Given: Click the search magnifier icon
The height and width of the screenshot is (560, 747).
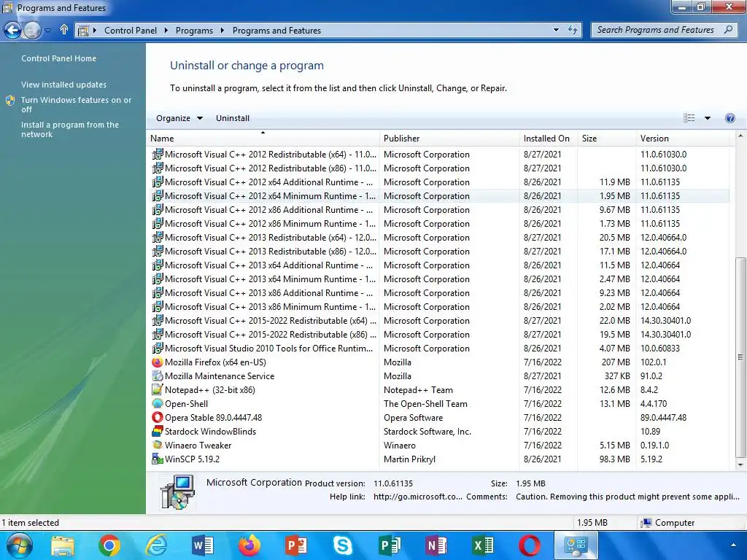Looking at the screenshot, I should click(x=728, y=29).
